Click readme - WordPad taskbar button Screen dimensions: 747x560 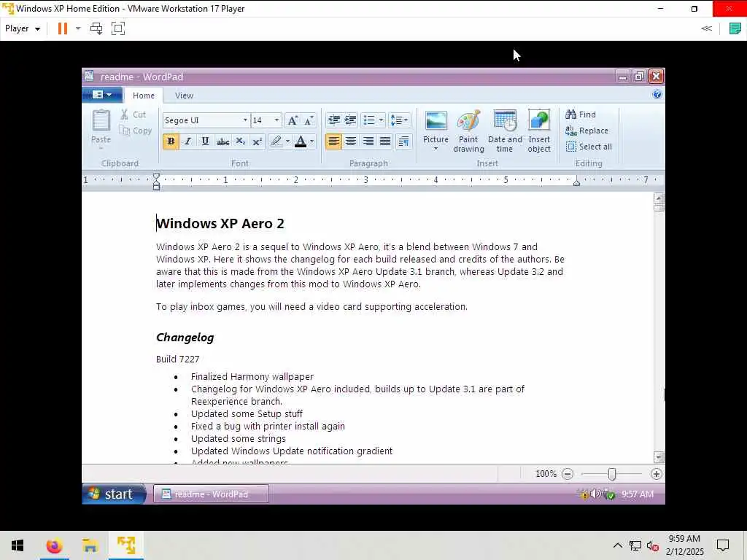point(211,494)
